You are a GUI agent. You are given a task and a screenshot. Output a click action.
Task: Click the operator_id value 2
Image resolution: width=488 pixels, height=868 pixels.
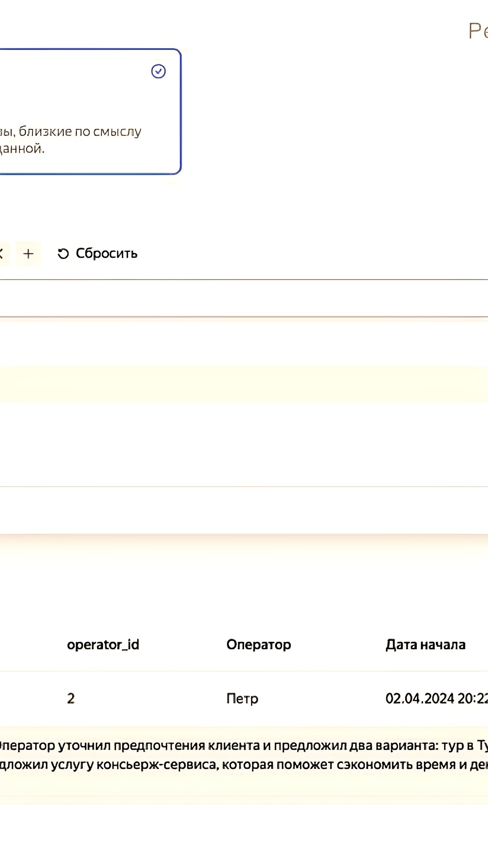pyautogui.click(x=71, y=698)
